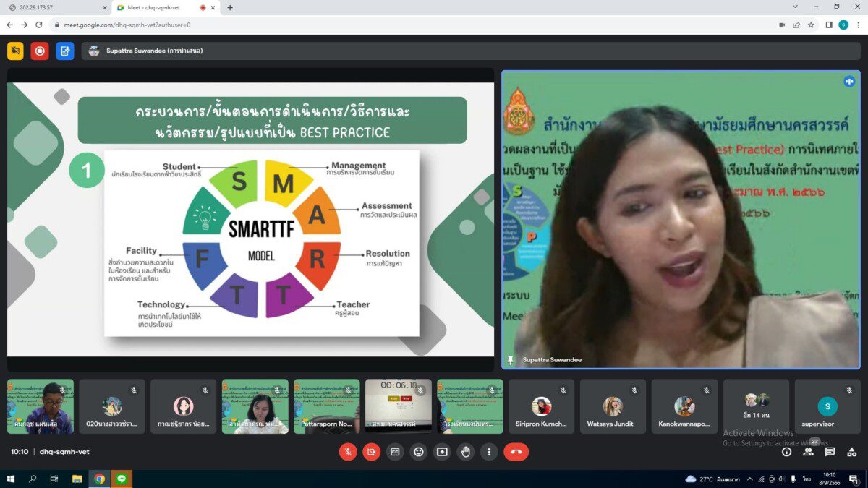
Task: Open LINE app from taskbar
Action: pyautogui.click(x=122, y=479)
